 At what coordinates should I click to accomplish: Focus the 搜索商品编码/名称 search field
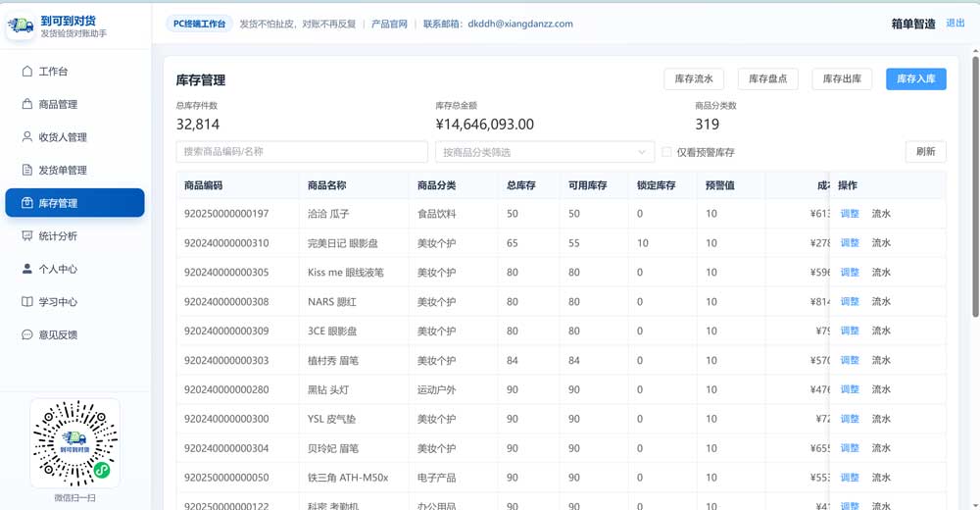point(302,152)
